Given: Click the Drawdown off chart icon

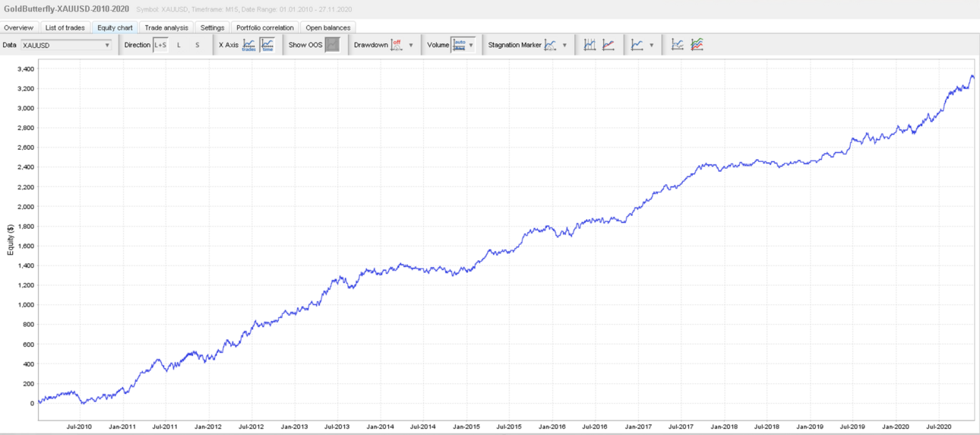Looking at the screenshot, I should click(397, 45).
